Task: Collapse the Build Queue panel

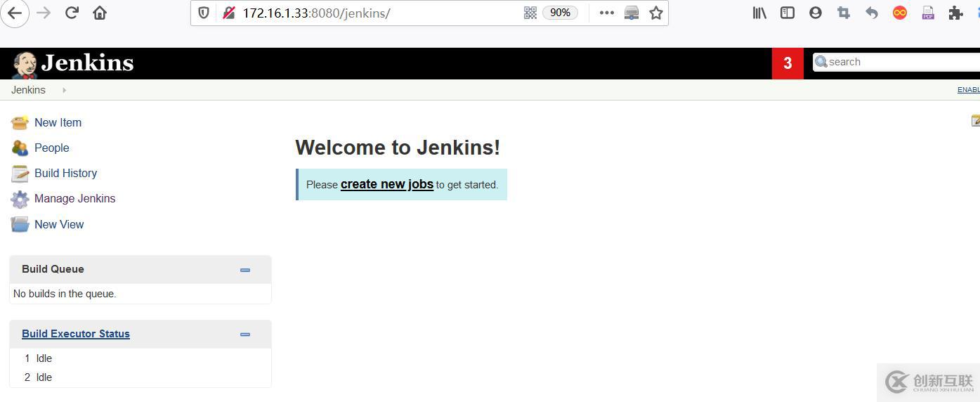Action: pos(245,270)
